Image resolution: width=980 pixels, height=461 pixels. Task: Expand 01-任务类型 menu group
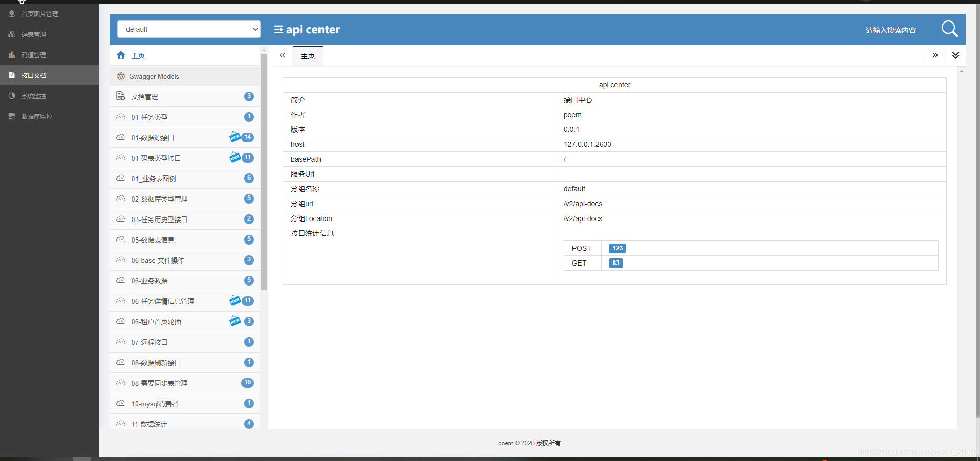pos(185,117)
